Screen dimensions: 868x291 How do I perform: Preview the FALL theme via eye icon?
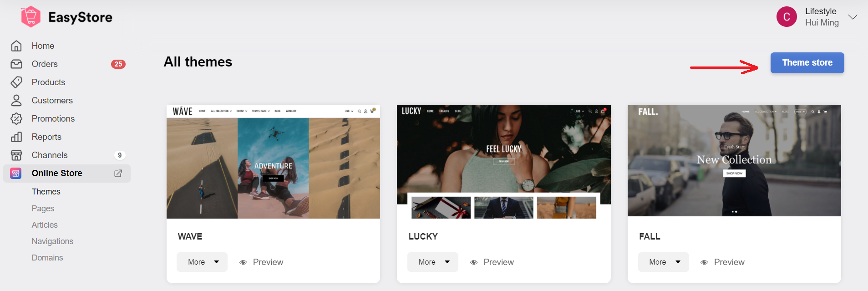(705, 262)
